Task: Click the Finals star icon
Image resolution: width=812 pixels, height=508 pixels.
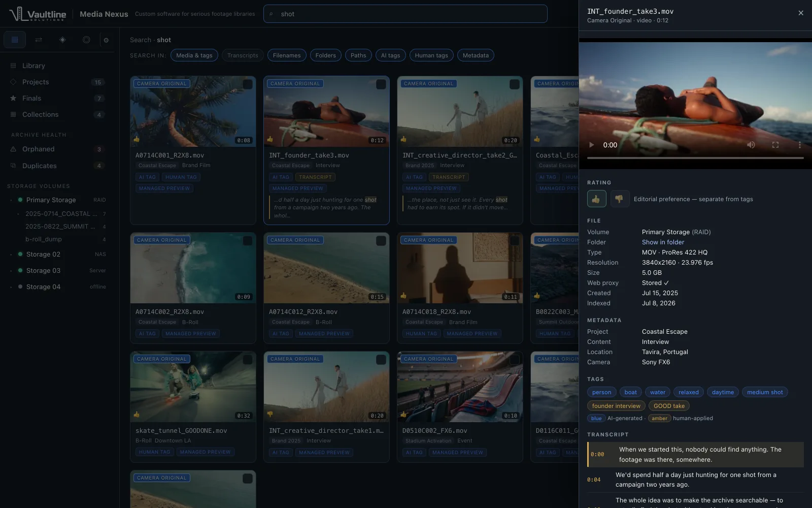Action: pos(13,98)
